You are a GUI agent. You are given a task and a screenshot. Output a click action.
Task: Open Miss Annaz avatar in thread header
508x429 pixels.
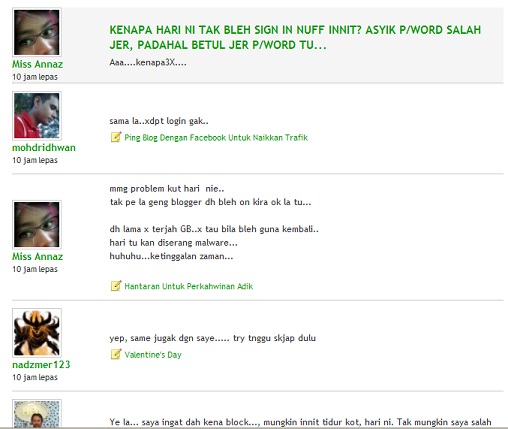click(37, 32)
